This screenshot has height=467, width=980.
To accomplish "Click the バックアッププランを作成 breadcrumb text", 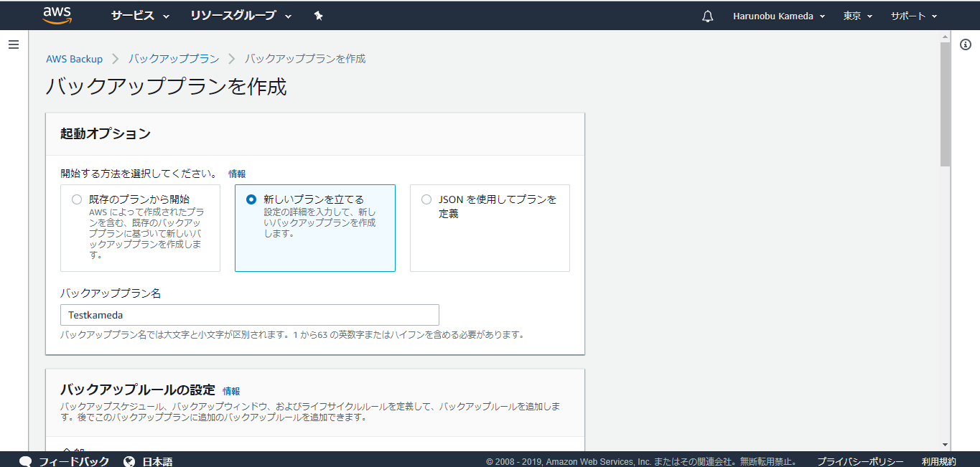I will point(305,59).
